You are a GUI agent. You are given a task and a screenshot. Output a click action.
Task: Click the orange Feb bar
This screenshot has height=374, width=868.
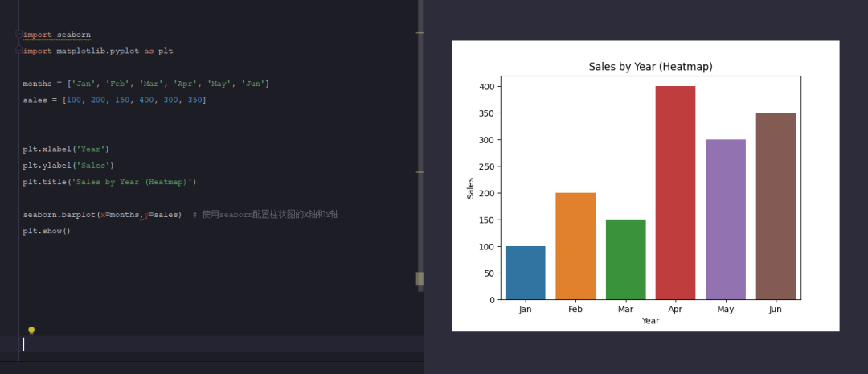pyautogui.click(x=575, y=246)
